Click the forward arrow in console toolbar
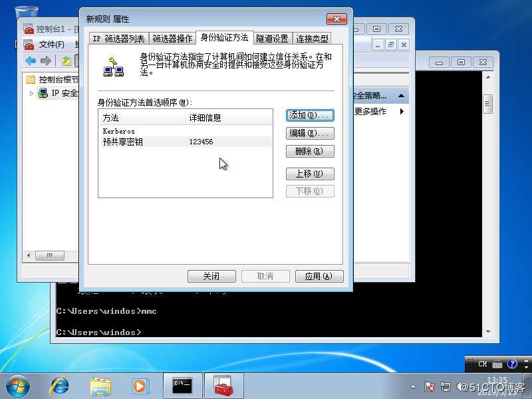Screen dimensions: 532x399 tap(46, 61)
